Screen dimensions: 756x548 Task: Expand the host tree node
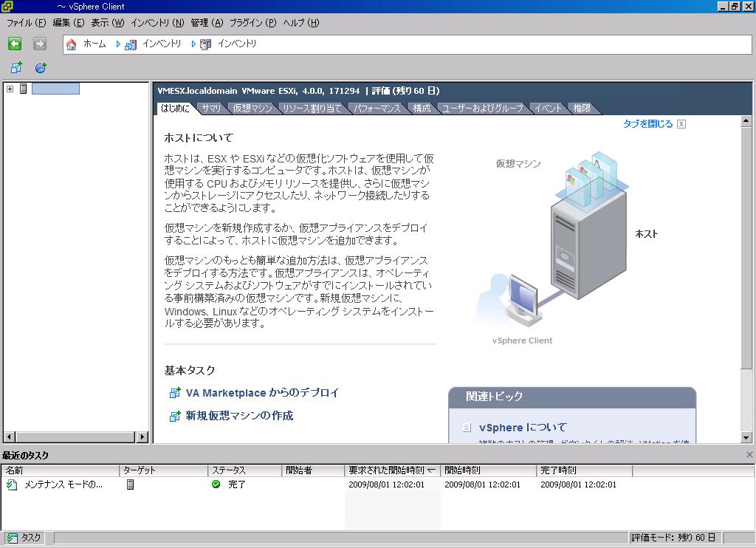[x=10, y=89]
